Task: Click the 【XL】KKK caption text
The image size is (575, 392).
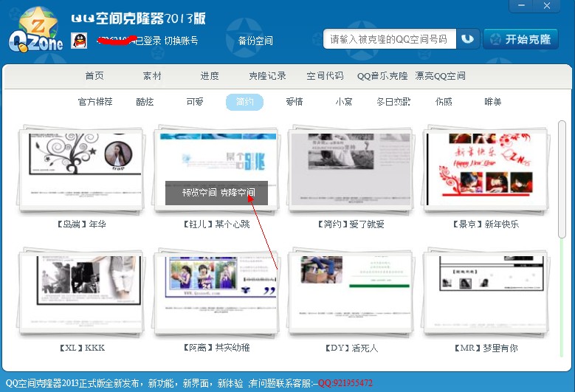Action: pyautogui.click(x=82, y=348)
